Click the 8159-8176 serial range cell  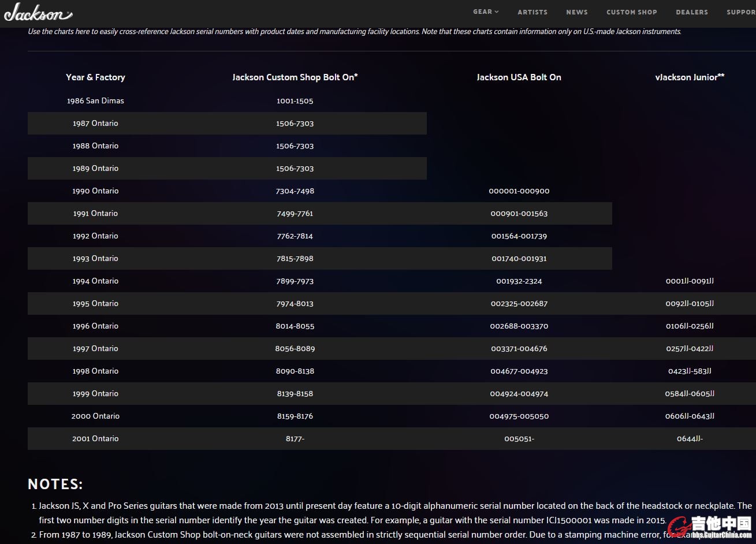(x=295, y=416)
